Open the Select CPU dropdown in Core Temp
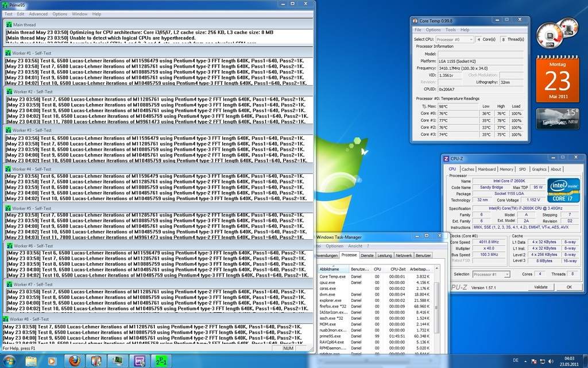The height and width of the screenshot is (368, 588). 455,40
